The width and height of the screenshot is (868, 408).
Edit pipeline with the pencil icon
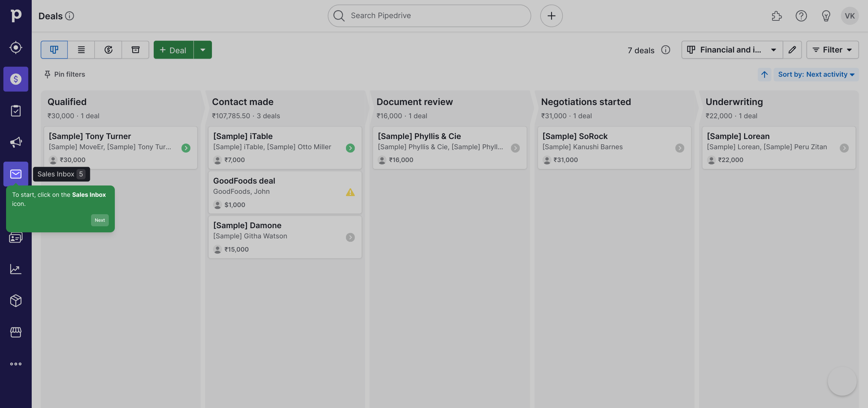[x=792, y=50]
